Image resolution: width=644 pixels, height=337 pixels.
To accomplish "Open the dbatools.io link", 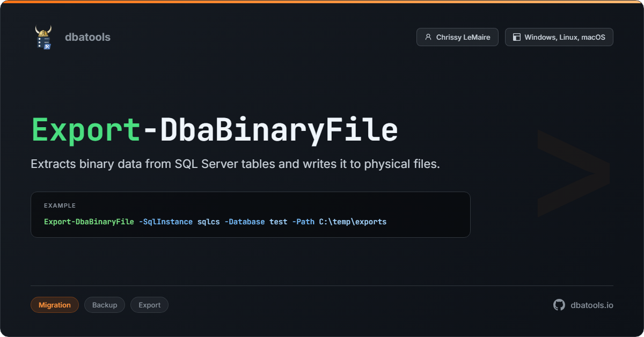I will pyautogui.click(x=592, y=305).
